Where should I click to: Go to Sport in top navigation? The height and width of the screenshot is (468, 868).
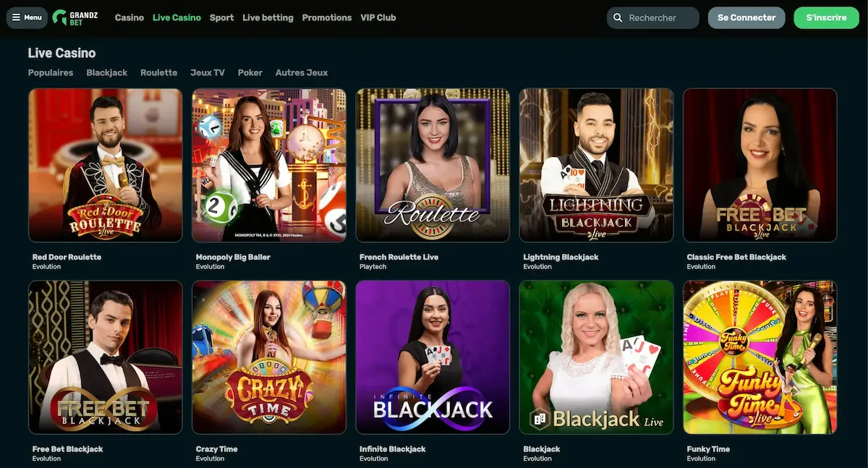click(221, 17)
